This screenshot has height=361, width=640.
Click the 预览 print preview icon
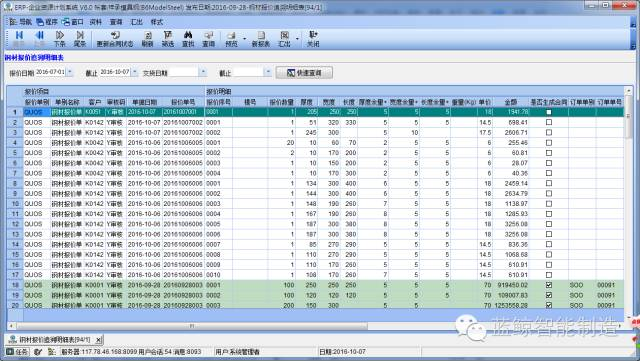[231, 36]
